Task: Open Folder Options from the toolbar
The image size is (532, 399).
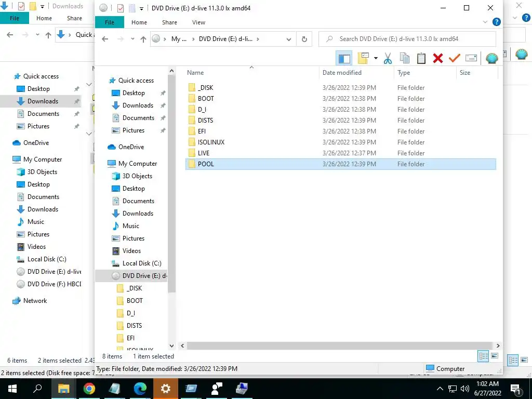Action: 363,58
